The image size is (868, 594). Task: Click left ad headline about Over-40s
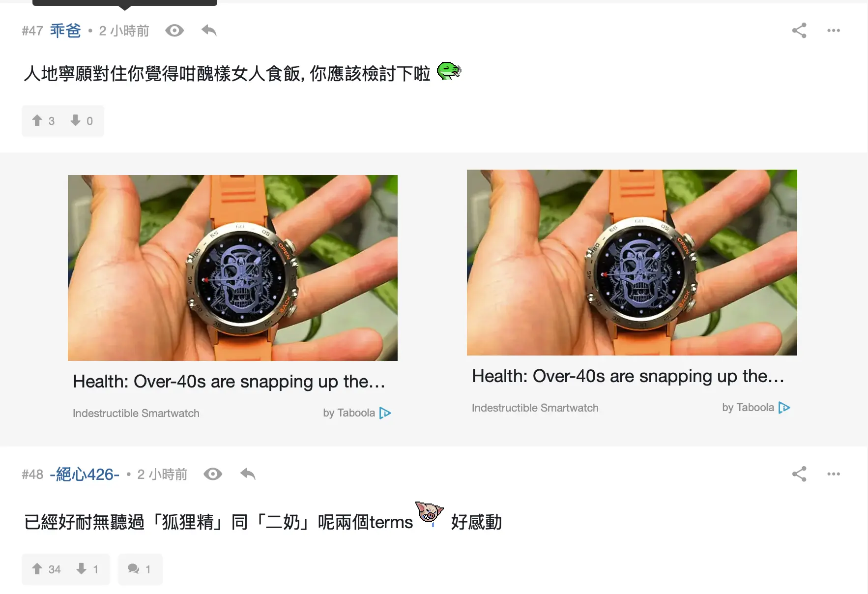pos(229,382)
